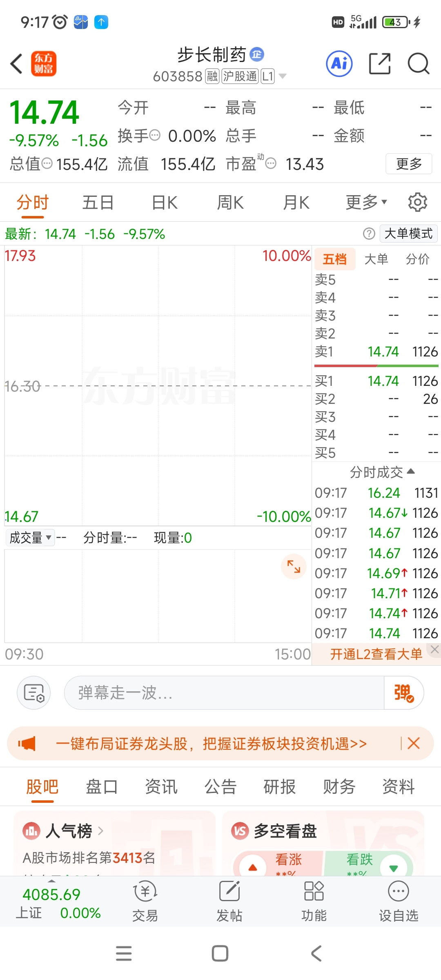
Task: Tap the 人气榜 chart icon
Action: point(32,831)
